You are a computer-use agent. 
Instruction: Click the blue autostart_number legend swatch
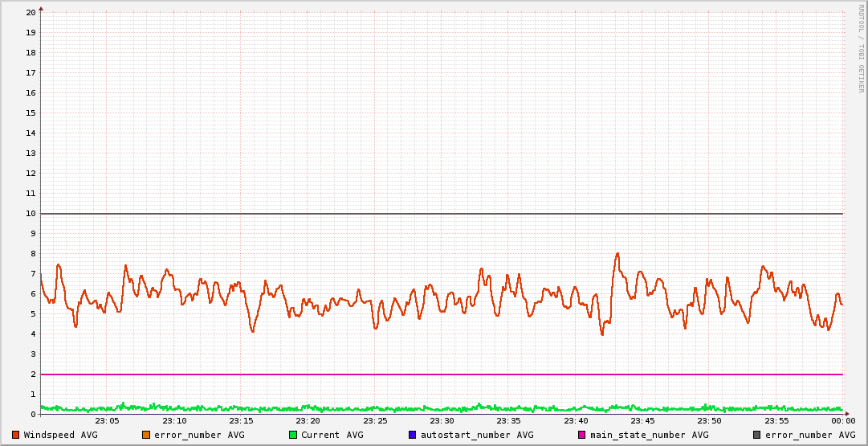pyautogui.click(x=413, y=435)
